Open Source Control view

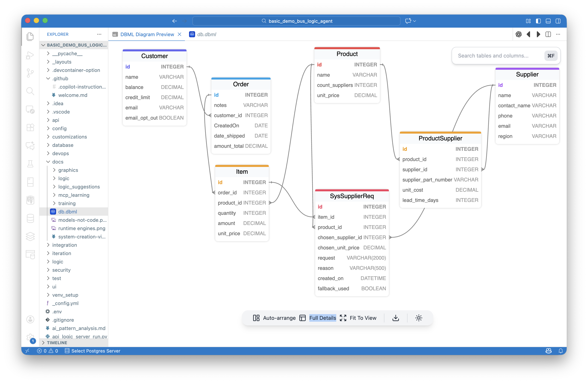pos(30,73)
